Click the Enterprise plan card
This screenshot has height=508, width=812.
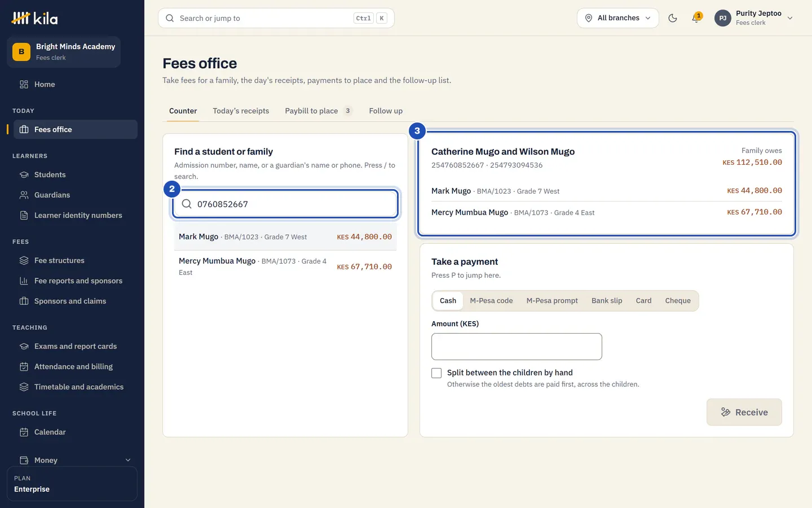72,484
